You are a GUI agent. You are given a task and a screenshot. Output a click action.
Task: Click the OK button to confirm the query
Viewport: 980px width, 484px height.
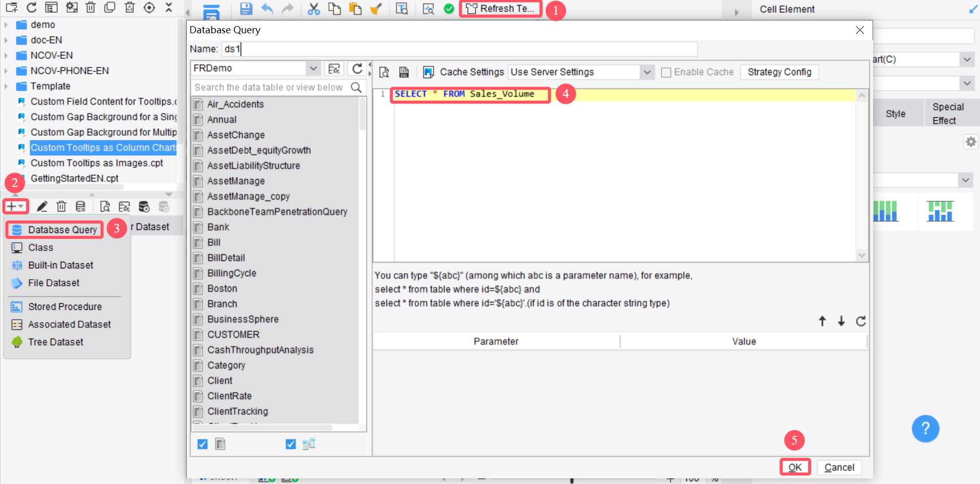click(795, 467)
